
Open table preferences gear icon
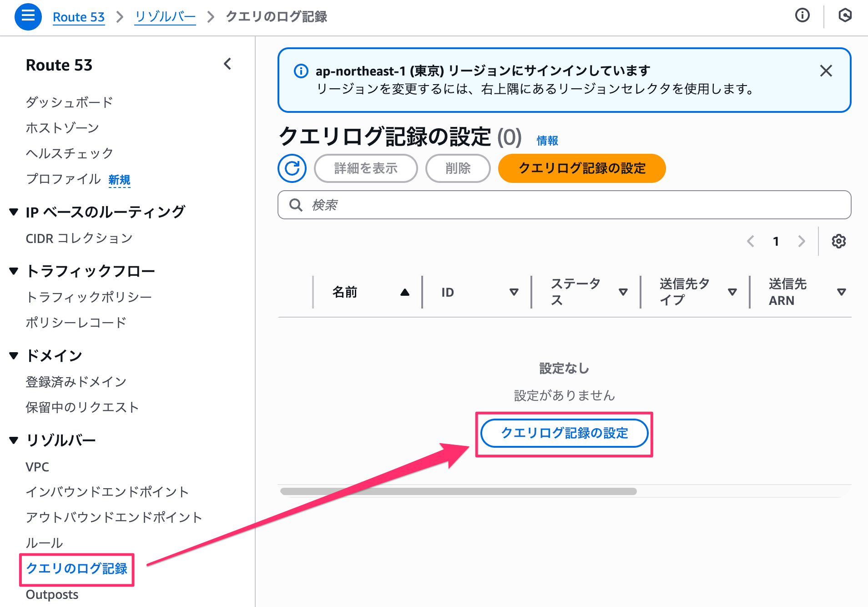(838, 241)
